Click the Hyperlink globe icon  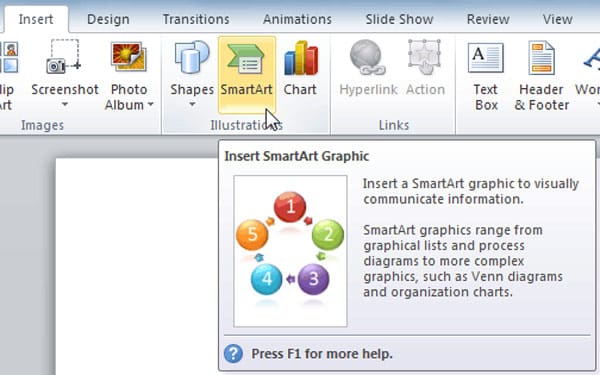(367, 57)
